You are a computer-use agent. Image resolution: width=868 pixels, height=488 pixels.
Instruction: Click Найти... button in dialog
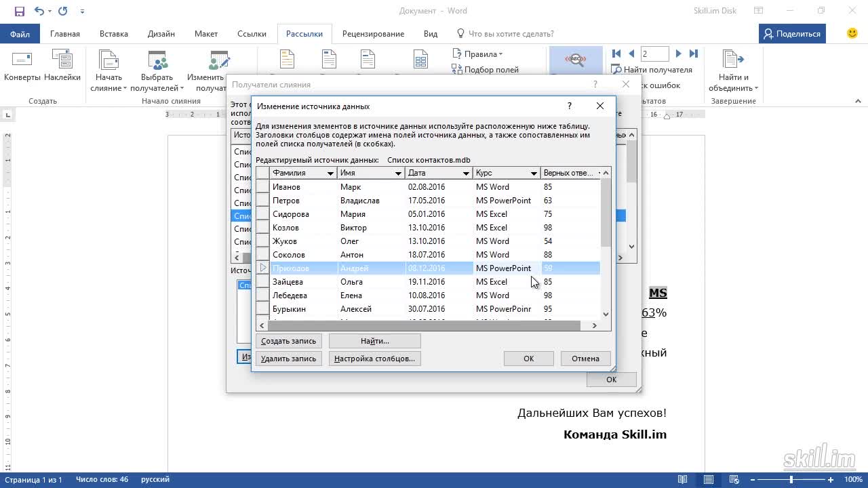(375, 341)
